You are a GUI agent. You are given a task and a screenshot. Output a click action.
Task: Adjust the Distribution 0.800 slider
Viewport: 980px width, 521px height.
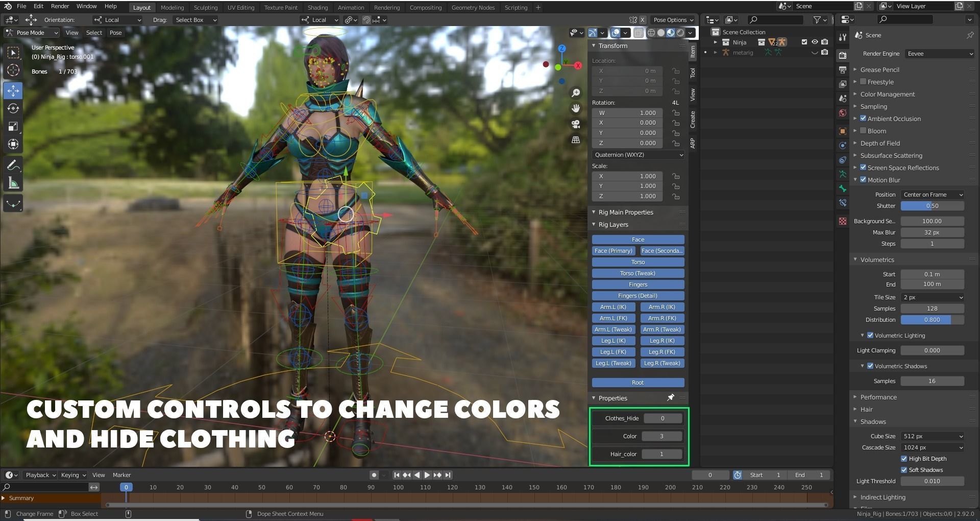pyautogui.click(x=932, y=320)
